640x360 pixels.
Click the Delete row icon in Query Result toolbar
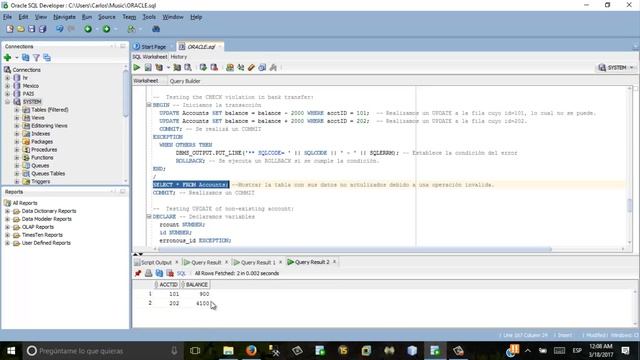pos(170,273)
